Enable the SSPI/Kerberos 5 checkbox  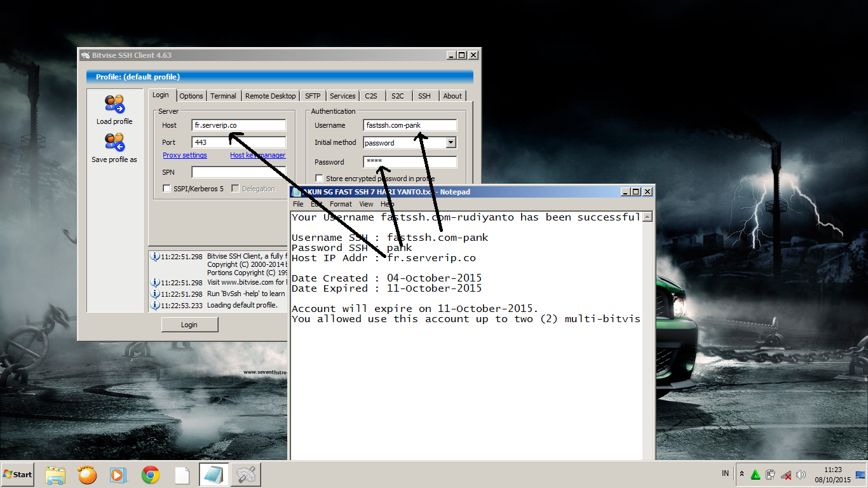coord(167,189)
